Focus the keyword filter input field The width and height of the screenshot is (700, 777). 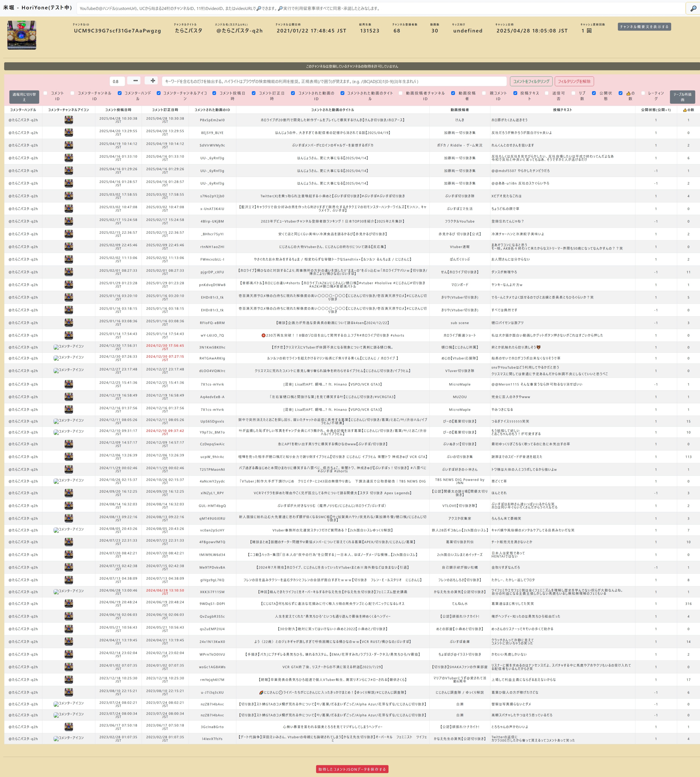tap(334, 81)
